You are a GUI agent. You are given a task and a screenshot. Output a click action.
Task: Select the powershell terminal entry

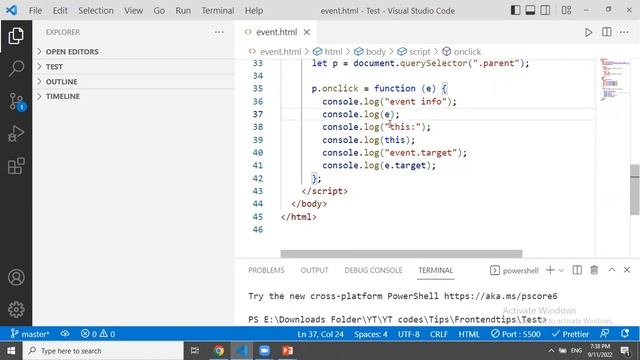pyautogui.click(x=514, y=270)
